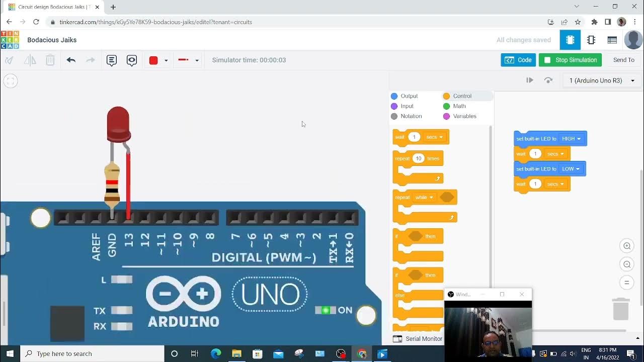Click the user profile avatar
The height and width of the screenshot is (362, 644).
(x=633, y=40)
